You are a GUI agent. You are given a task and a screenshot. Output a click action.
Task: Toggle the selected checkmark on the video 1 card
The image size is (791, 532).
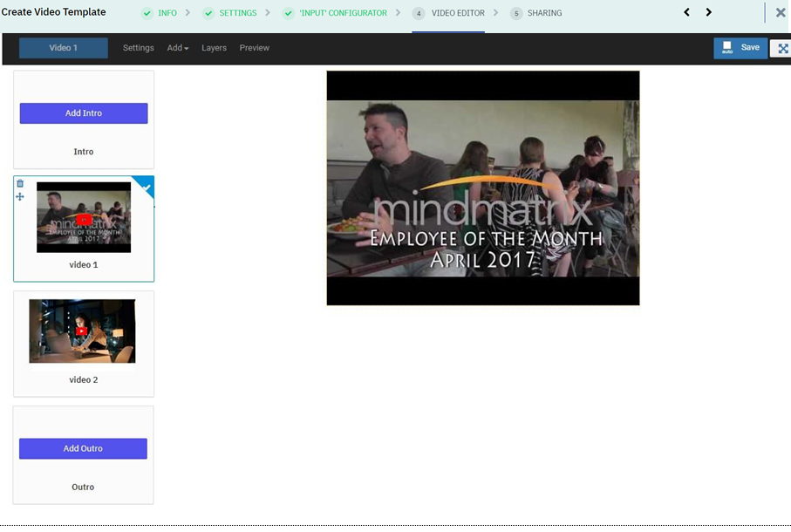[x=147, y=188]
